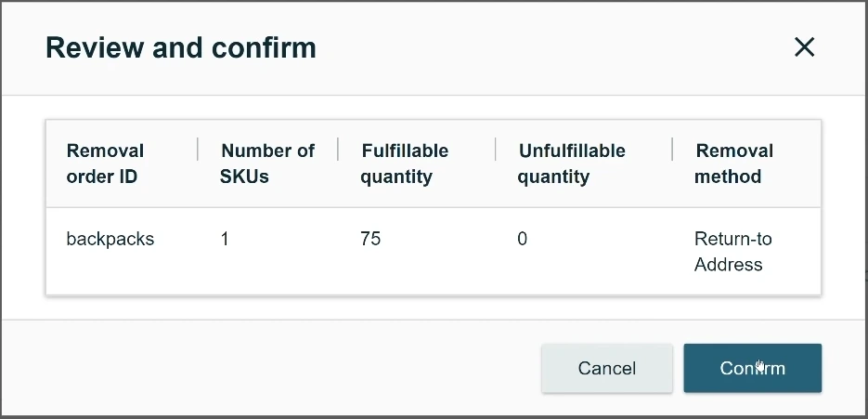Click the Number of SKUs column header
Viewport: 868px width, 419px height.
(266, 164)
